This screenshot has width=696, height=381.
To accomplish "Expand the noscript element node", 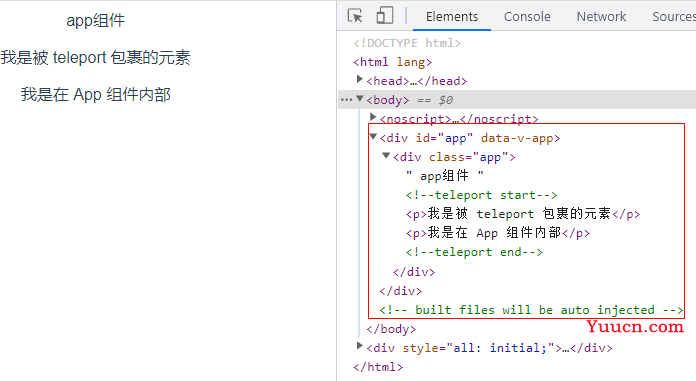I will [373, 117].
